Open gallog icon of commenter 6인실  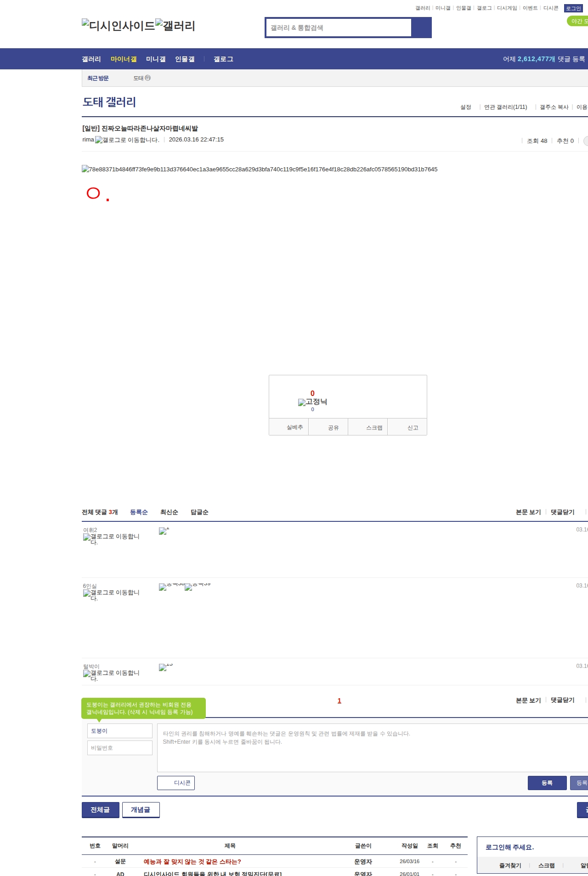coord(111,593)
